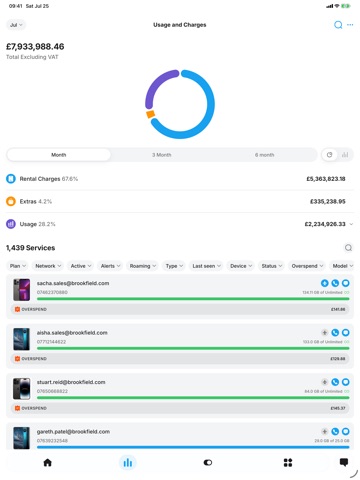Switch to bar chart view
Viewport: 360px width, 480px height.
[345, 155]
